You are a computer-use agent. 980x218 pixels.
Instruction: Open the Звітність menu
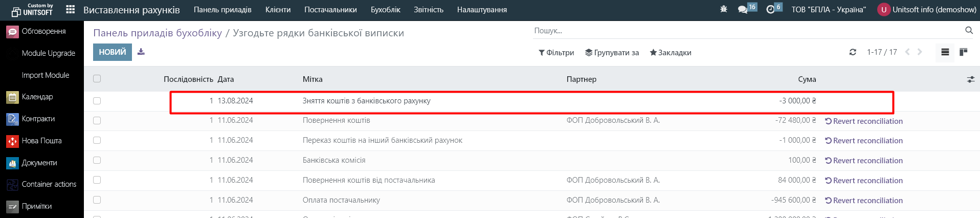[428, 10]
